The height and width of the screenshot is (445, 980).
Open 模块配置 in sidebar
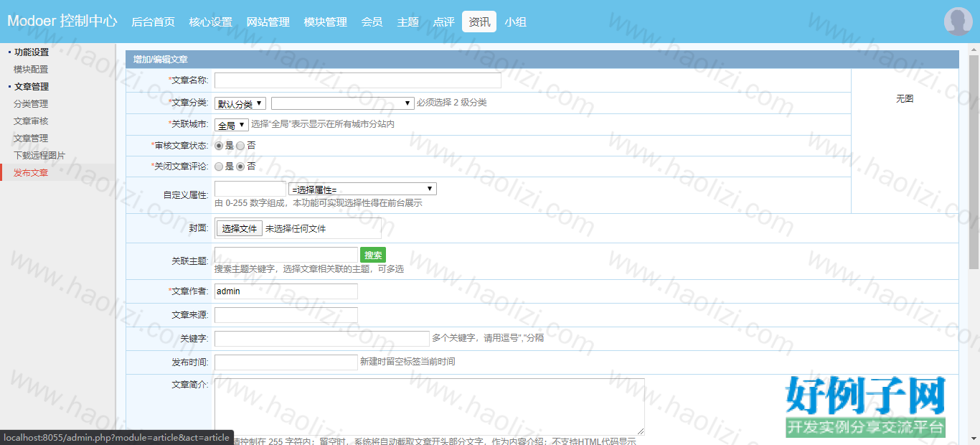point(31,70)
